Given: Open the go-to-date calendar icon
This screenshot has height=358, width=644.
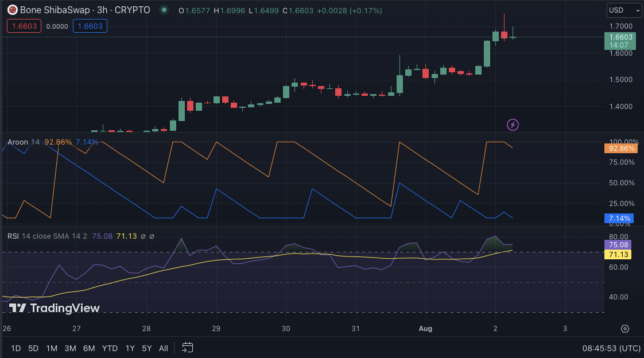Looking at the screenshot, I should coord(187,348).
